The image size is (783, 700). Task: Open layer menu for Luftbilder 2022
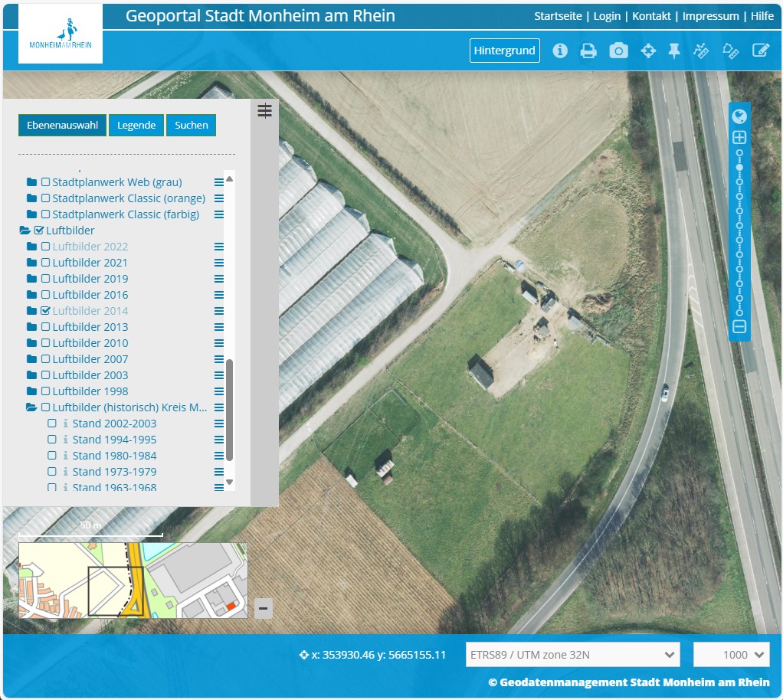tap(218, 247)
